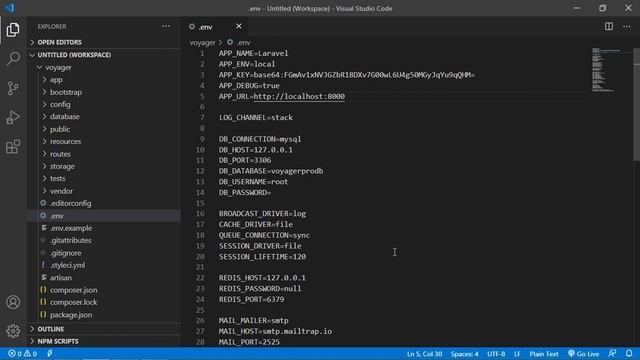The height and width of the screenshot is (360, 640).
Task: Select the .env file in Explorer
Action: [x=104, y=216]
